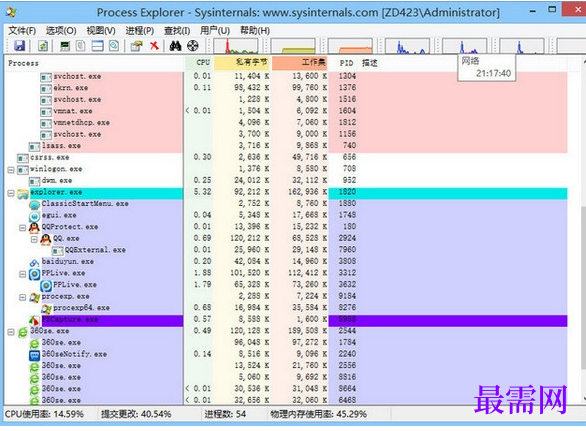Viewport: 586px width, 431px height.
Task: Click the child PPLive.exe icon (PID 3632)
Action: coord(46,286)
